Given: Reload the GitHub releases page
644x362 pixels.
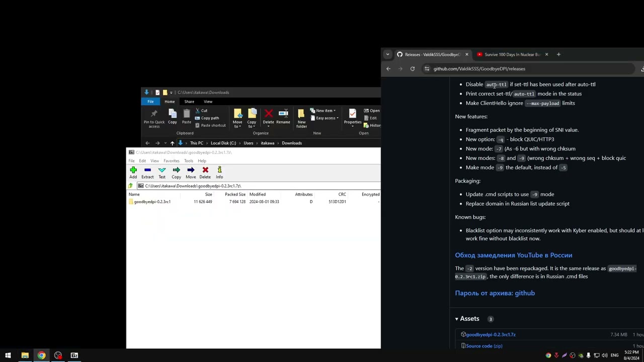Looking at the screenshot, I should (413, 69).
